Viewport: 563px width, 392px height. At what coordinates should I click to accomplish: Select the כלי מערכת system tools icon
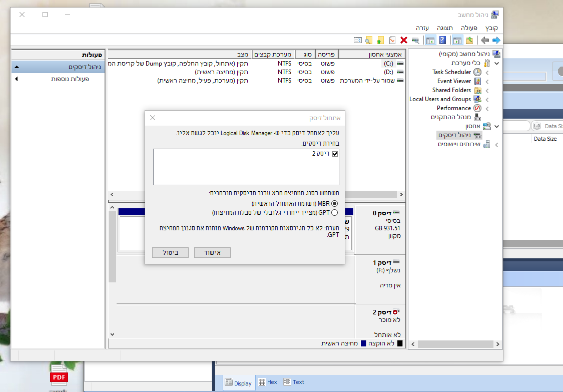(x=486, y=63)
